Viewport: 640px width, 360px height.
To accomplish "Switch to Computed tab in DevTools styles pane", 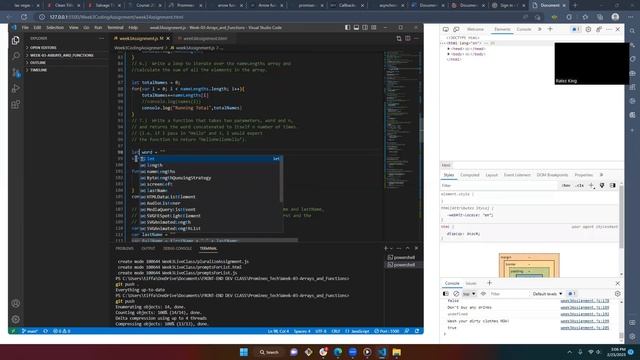I will click(x=469, y=175).
